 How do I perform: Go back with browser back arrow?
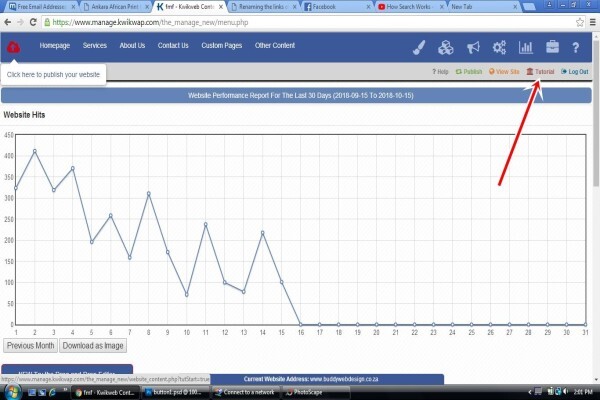coord(7,23)
